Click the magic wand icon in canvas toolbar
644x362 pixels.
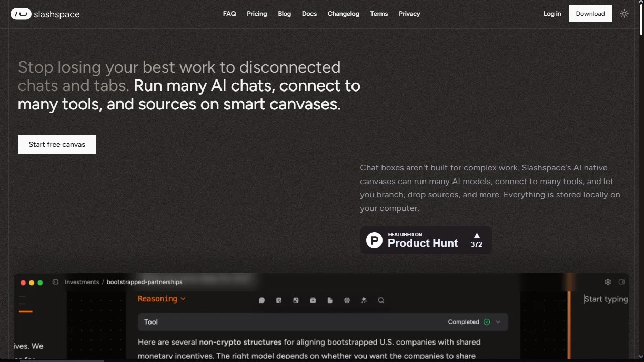[364, 300]
